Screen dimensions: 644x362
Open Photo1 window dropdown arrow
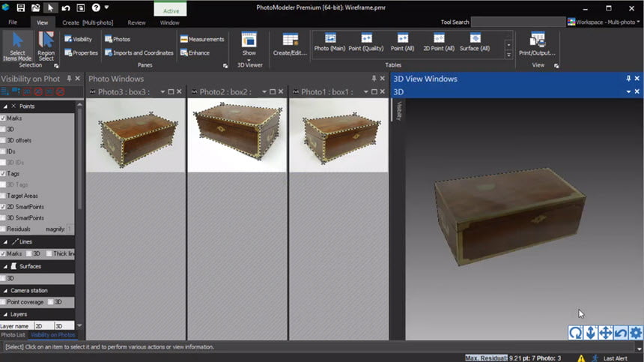(365, 91)
